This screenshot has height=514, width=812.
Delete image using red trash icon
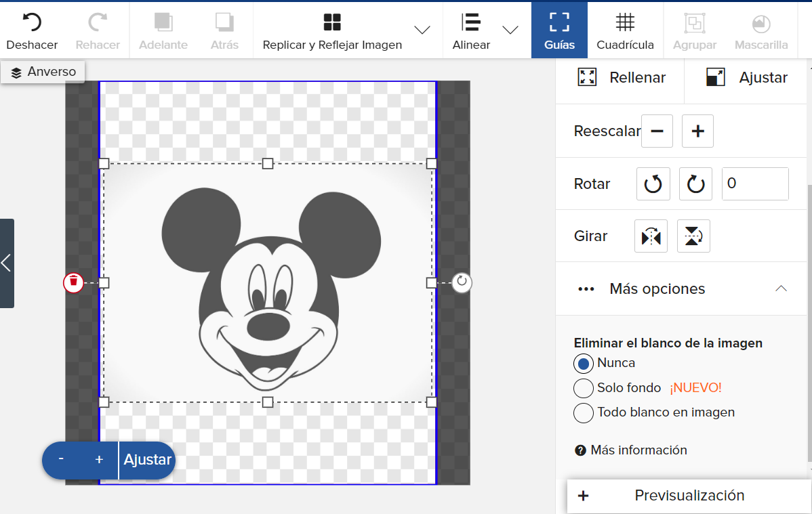click(x=73, y=282)
